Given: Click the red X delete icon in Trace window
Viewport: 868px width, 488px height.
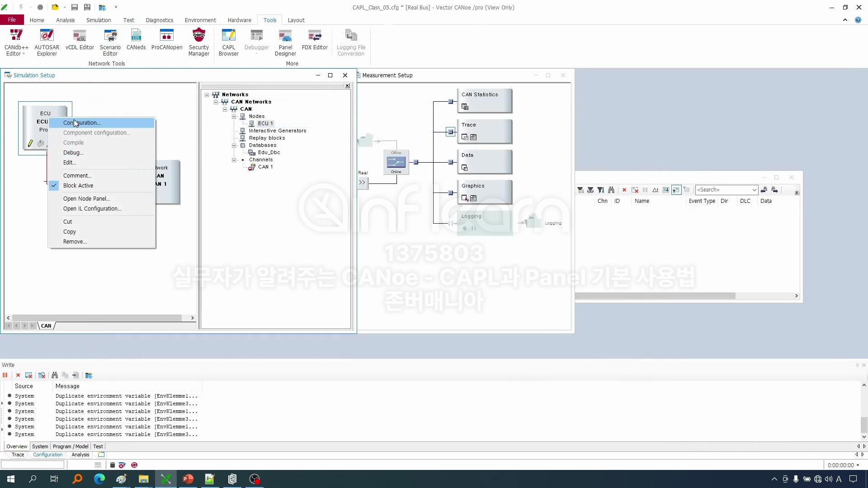Looking at the screenshot, I should 624,190.
